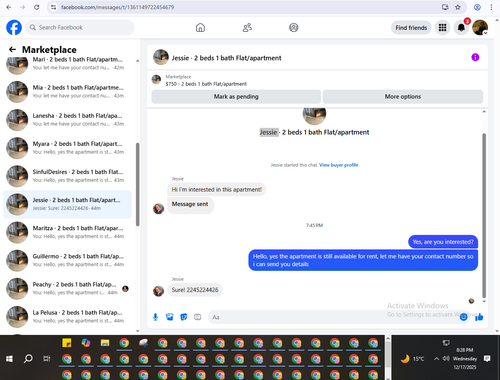Screen dimensions: 500x380
Task: Click Jessie's avatar beside the last message
Action: click(x=158, y=291)
